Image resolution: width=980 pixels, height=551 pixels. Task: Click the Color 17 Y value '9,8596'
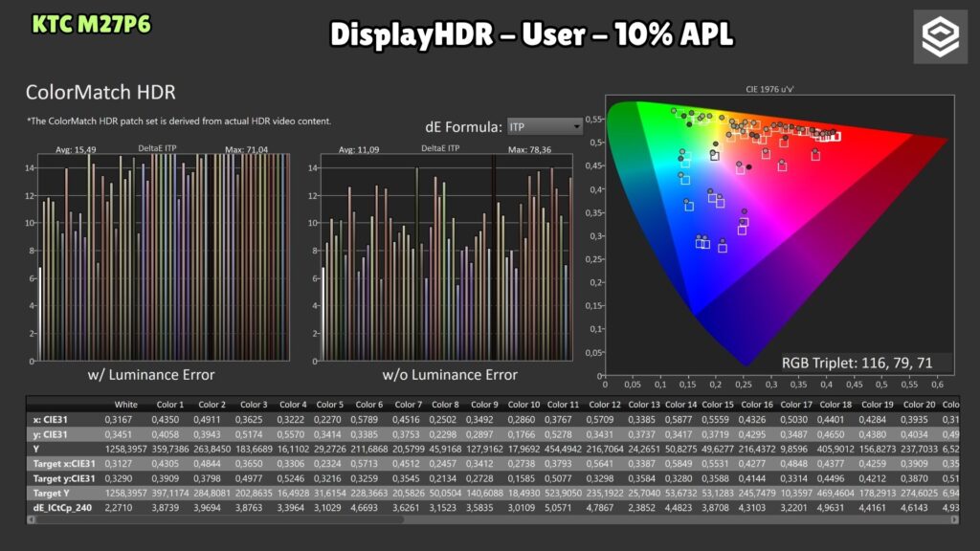pyautogui.click(x=795, y=450)
